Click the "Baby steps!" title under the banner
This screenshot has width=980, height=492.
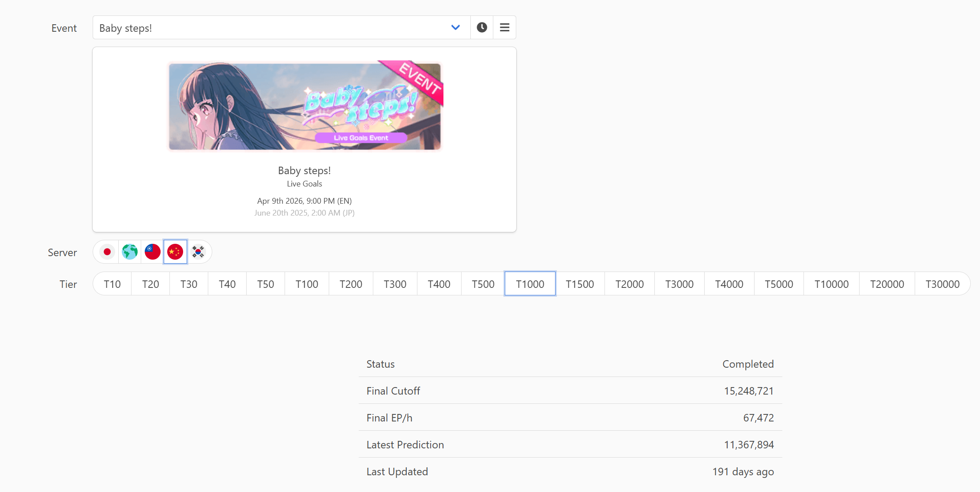[304, 171]
